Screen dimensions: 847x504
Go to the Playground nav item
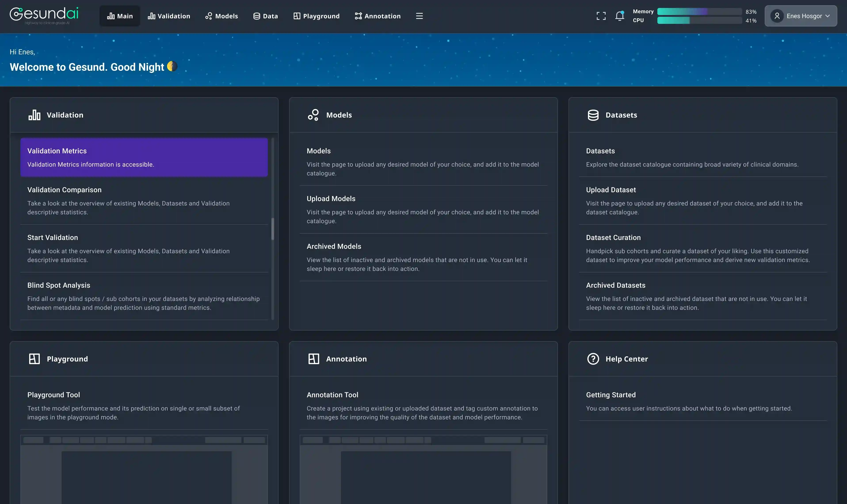coord(316,16)
